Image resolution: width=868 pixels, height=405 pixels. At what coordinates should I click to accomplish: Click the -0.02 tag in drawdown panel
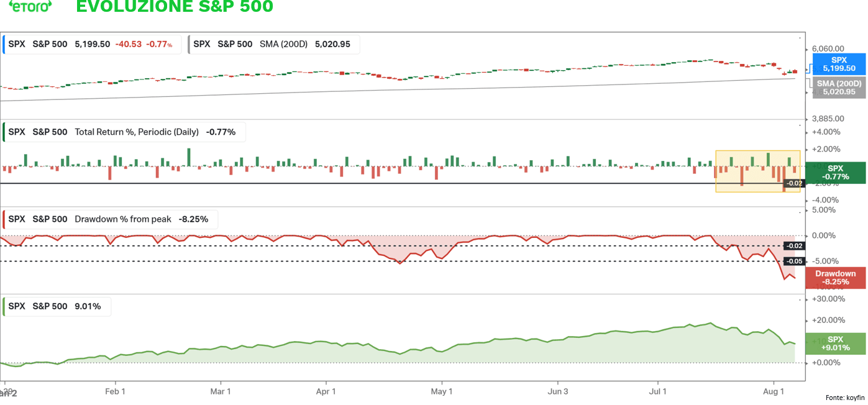pyautogui.click(x=794, y=246)
